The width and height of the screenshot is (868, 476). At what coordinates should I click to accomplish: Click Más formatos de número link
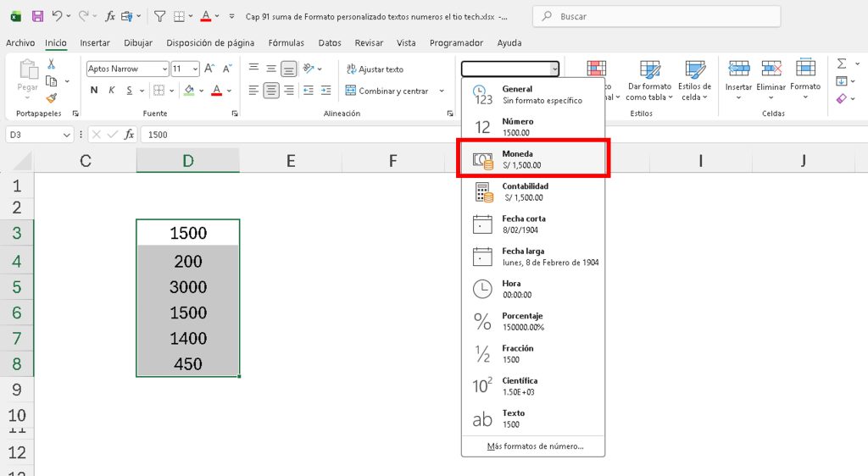[535, 446]
